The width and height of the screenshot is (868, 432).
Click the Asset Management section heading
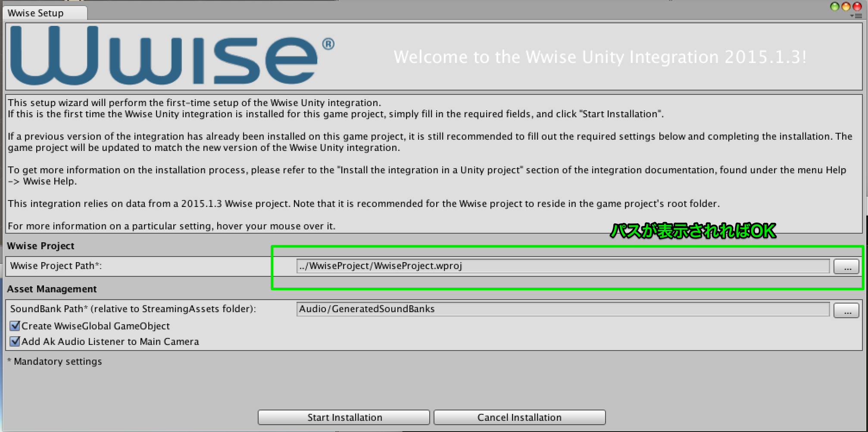(52, 289)
